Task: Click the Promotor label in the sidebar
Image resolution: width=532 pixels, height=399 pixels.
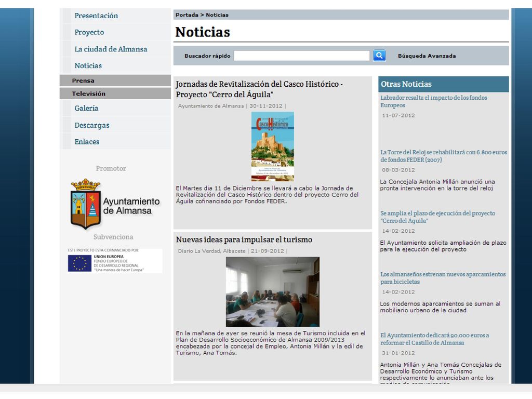Action: pos(111,168)
